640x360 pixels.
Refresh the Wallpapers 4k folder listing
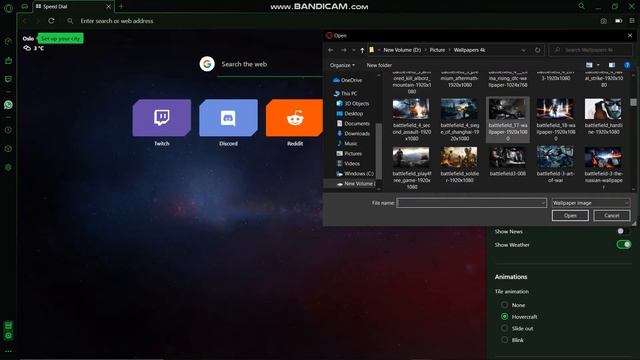coord(538,50)
